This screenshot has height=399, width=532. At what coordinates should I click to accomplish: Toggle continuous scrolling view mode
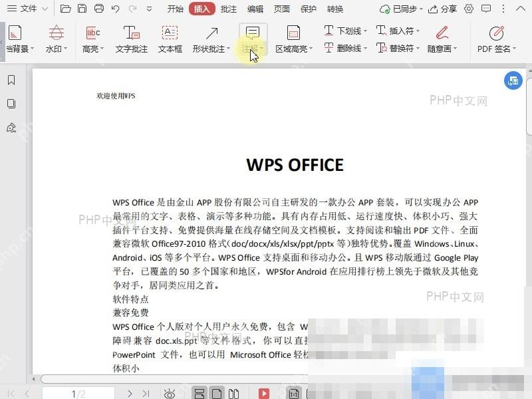pos(199,394)
